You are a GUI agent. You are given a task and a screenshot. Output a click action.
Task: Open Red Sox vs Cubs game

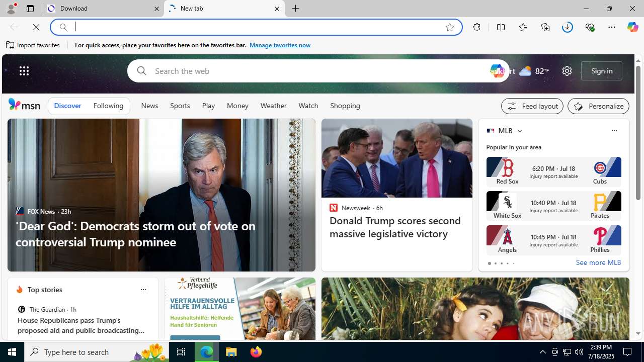[x=553, y=171]
